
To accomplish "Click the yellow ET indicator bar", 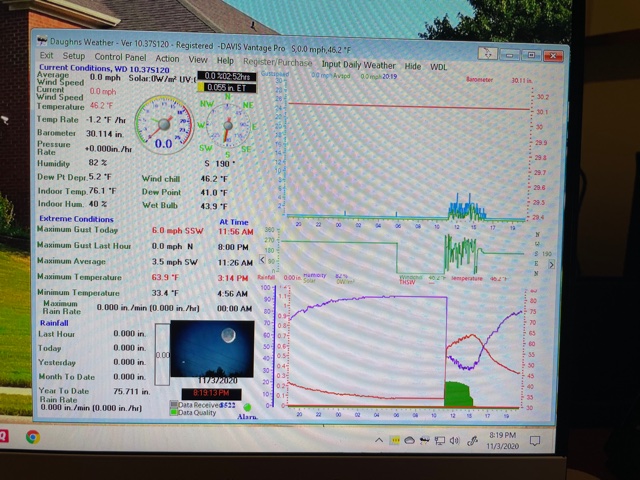I will [200, 87].
